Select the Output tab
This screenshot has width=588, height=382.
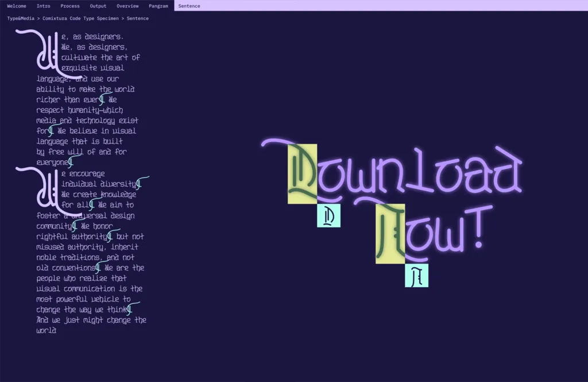pos(98,6)
